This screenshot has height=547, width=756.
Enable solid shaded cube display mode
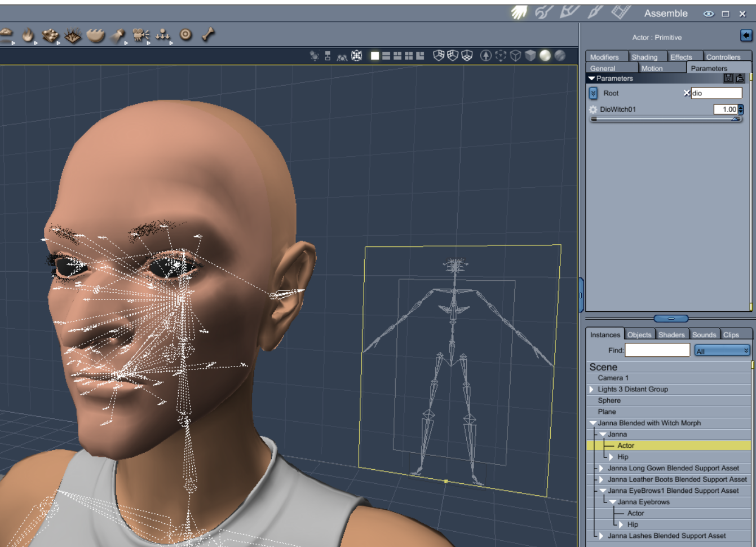[x=530, y=55]
